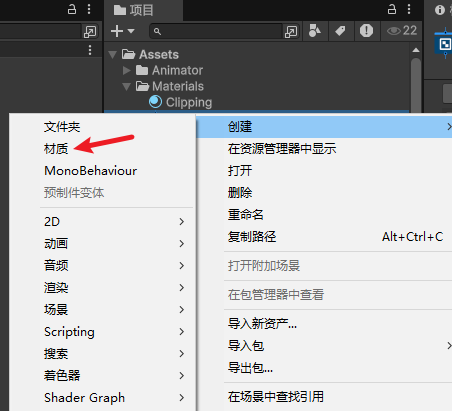This screenshot has width=452, height=411.
Task: Click the open-in-search-window icon in the Project search bar
Action: 291,32
